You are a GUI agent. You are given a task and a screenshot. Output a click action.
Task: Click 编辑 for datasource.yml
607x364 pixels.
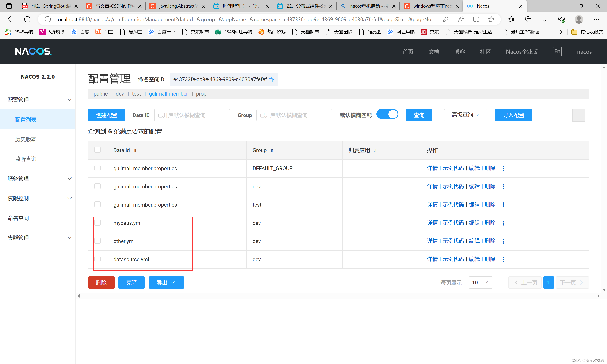click(474, 259)
